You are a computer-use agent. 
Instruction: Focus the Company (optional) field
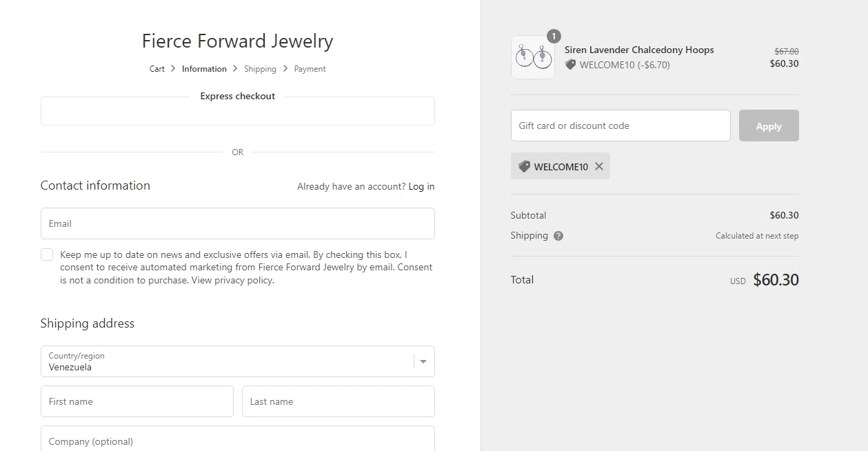[237, 439]
